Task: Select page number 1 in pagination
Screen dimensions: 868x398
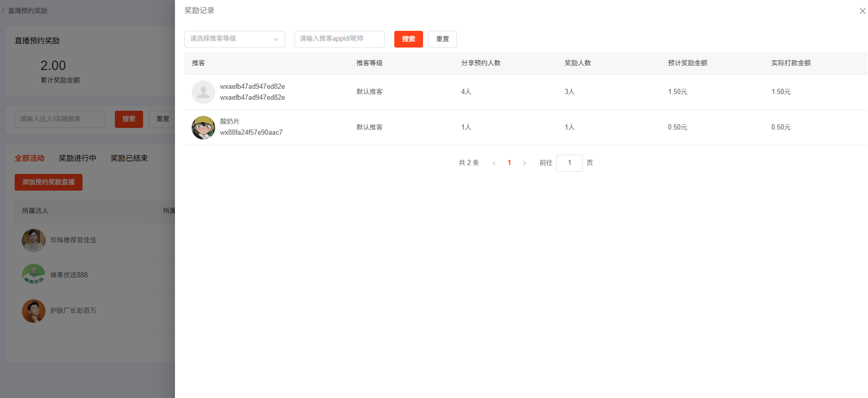Action: (509, 163)
